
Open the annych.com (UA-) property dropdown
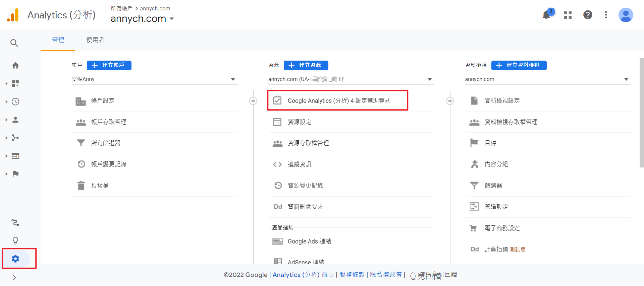(351, 79)
